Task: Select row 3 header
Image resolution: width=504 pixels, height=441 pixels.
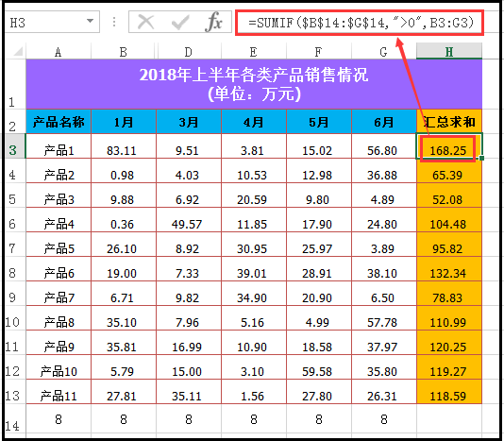Action: 15,146
